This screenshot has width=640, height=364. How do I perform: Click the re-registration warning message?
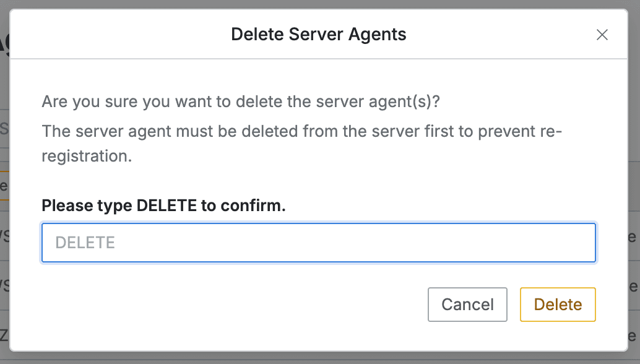(x=301, y=144)
